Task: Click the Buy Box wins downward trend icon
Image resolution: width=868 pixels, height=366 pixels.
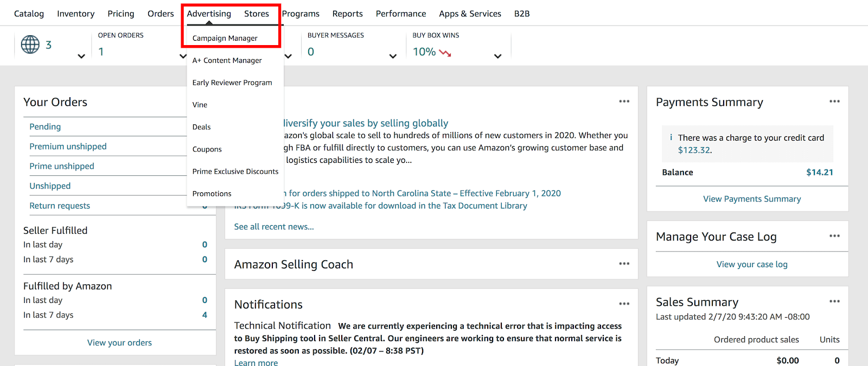Action: [445, 53]
